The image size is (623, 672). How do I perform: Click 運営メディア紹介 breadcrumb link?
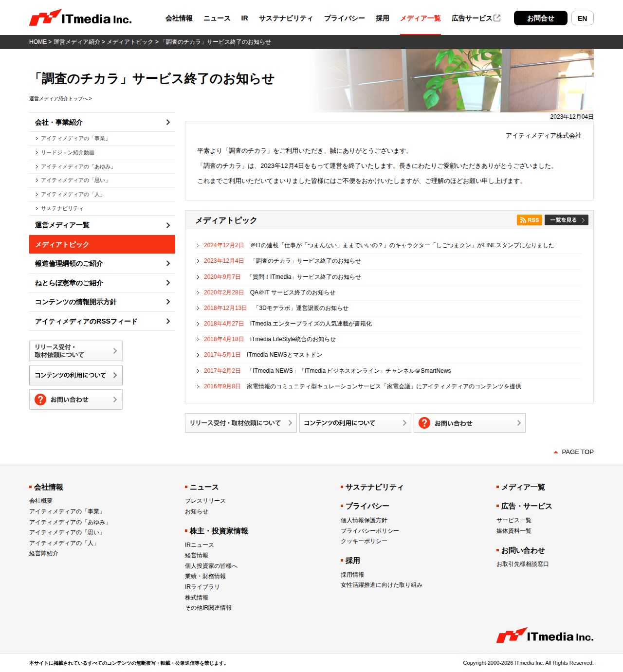coord(77,42)
